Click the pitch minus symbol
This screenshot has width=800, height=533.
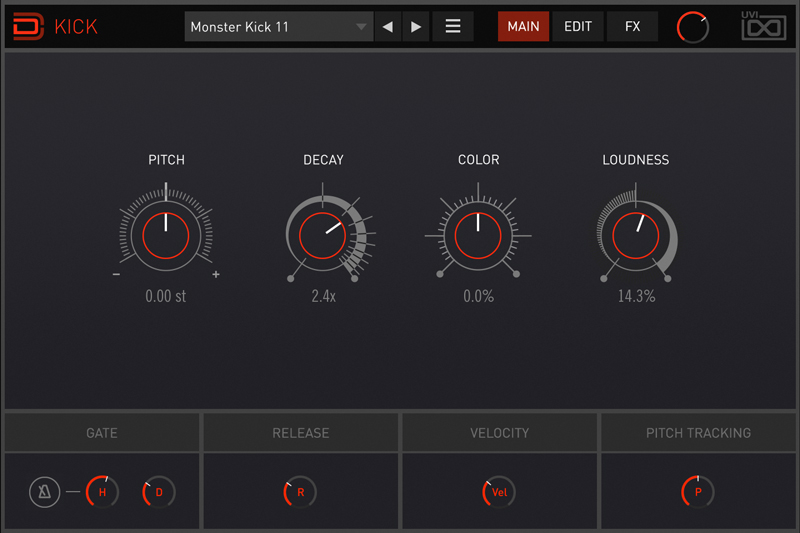tap(116, 274)
